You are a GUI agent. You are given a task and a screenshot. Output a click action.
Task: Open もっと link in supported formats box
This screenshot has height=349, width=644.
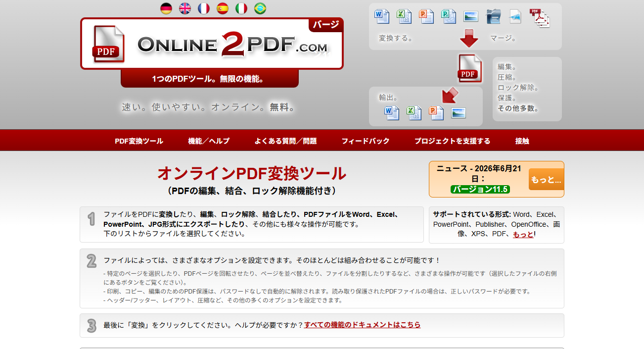pyautogui.click(x=523, y=235)
